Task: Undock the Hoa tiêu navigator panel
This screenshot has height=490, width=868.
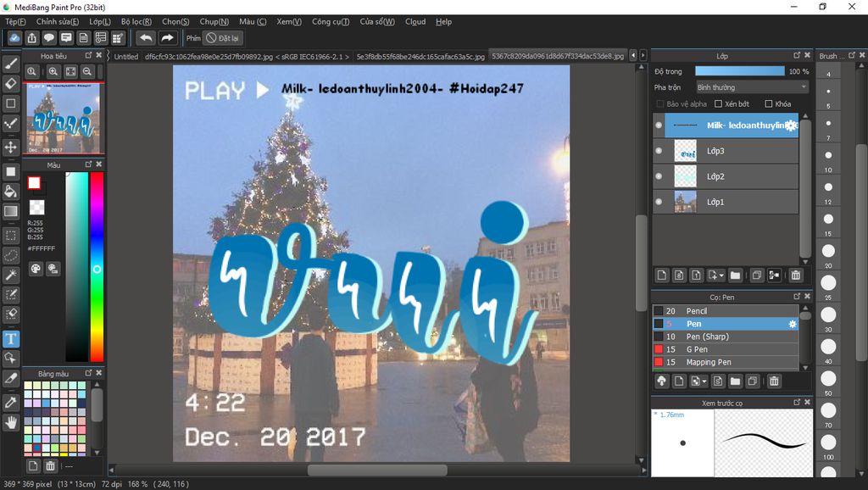Action: coord(88,55)
